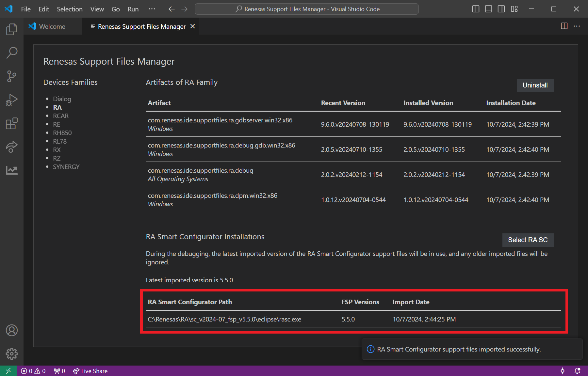Toggle the primary side bar layout icon
This screenshot has height=376, width=588.
(476, 9)
